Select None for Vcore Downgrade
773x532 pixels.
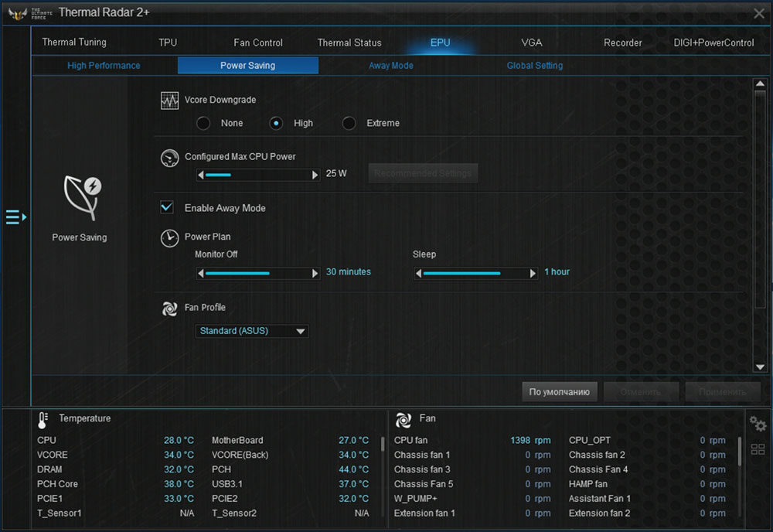pos(203,123)
